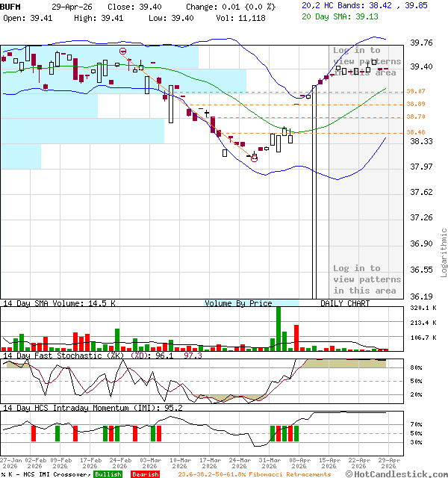The width and height of the screenshot is (448, 478).
Task: Click the HotCandlestick.com watermark
Action: tap(400, 474)
